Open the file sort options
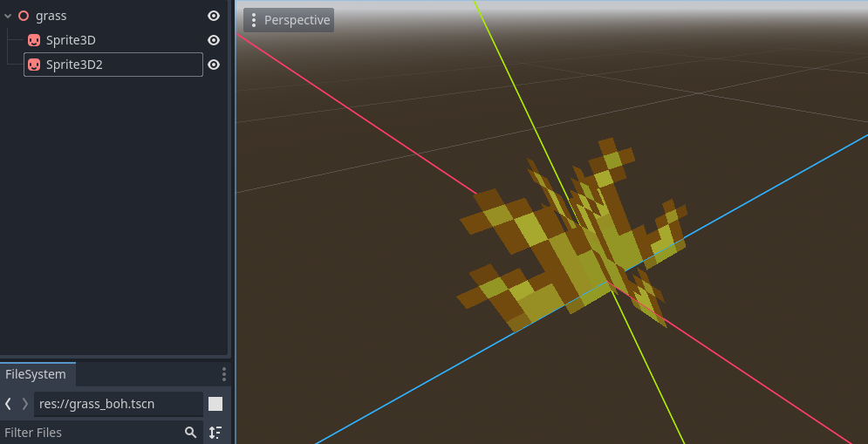This screenshot has height=444, width=868. click(215, 433)
